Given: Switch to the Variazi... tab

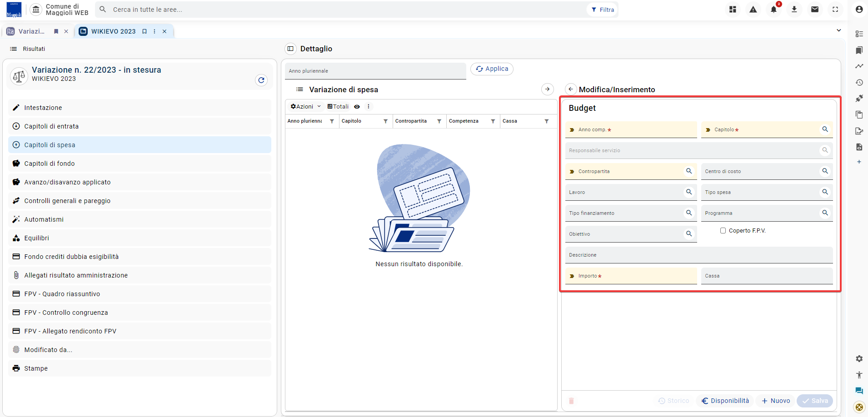Looking at the screenshot, I should pyautogui.click(x=31, y=31).
